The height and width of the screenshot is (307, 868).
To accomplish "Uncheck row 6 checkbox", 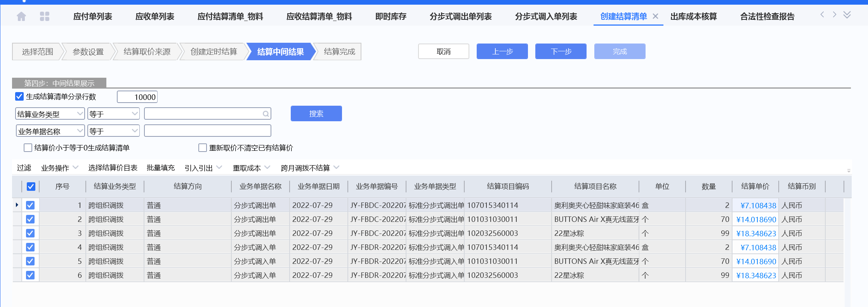I will pyautogui.click(x=30, y=275).
